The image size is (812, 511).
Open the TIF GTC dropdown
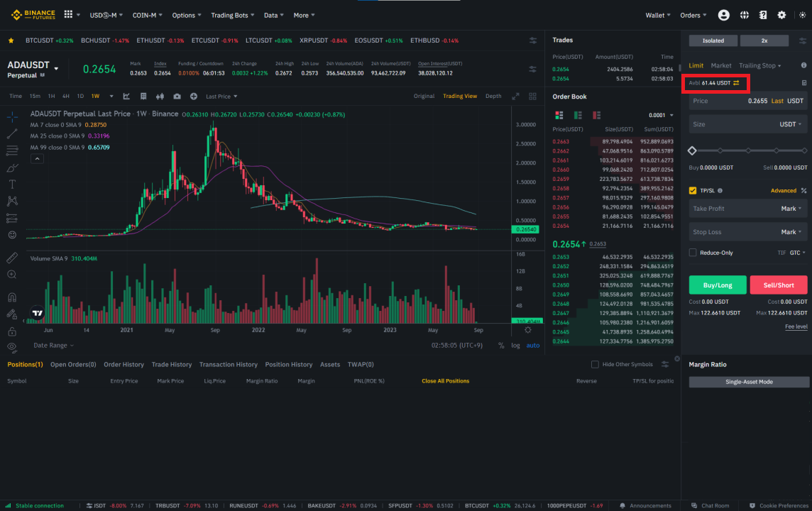coord(798,253)
